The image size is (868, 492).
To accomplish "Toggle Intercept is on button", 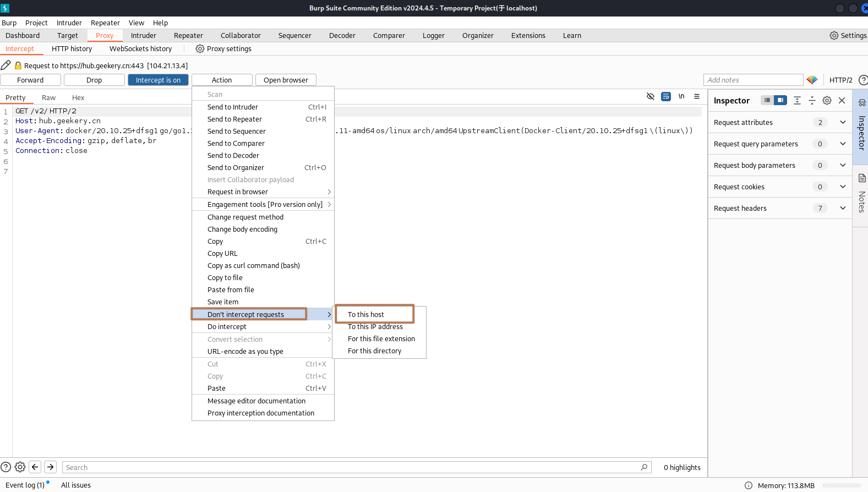I will [158, 80].
